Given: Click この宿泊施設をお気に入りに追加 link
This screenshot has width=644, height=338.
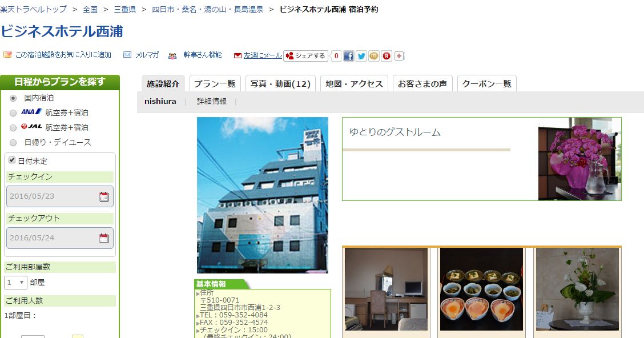Looking at the screenshot, I should pos(63,55).
